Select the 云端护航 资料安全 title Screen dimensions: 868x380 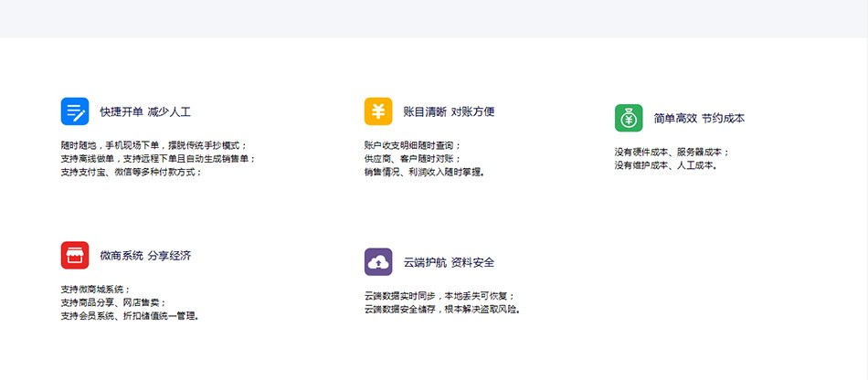tap(449, 263)
